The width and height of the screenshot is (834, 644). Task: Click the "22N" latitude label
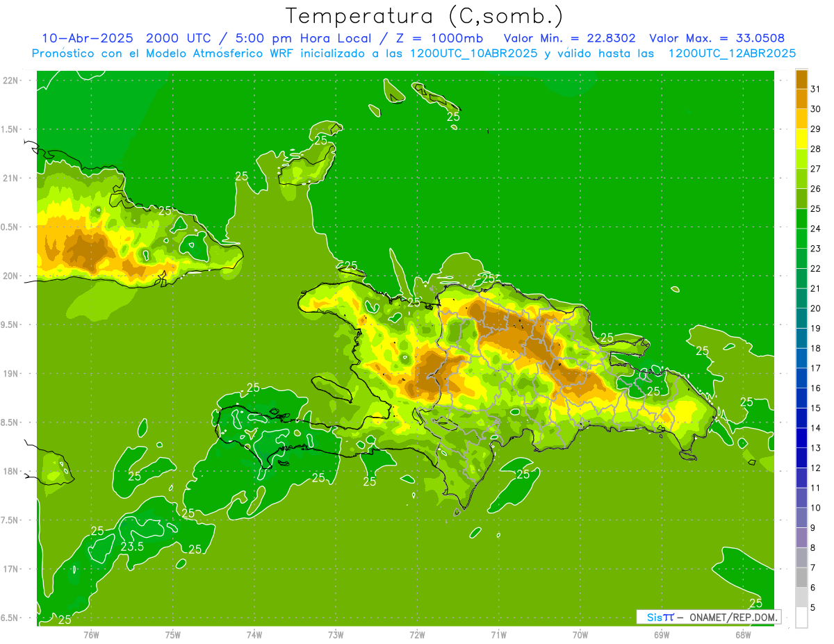[x=11, y=81]
